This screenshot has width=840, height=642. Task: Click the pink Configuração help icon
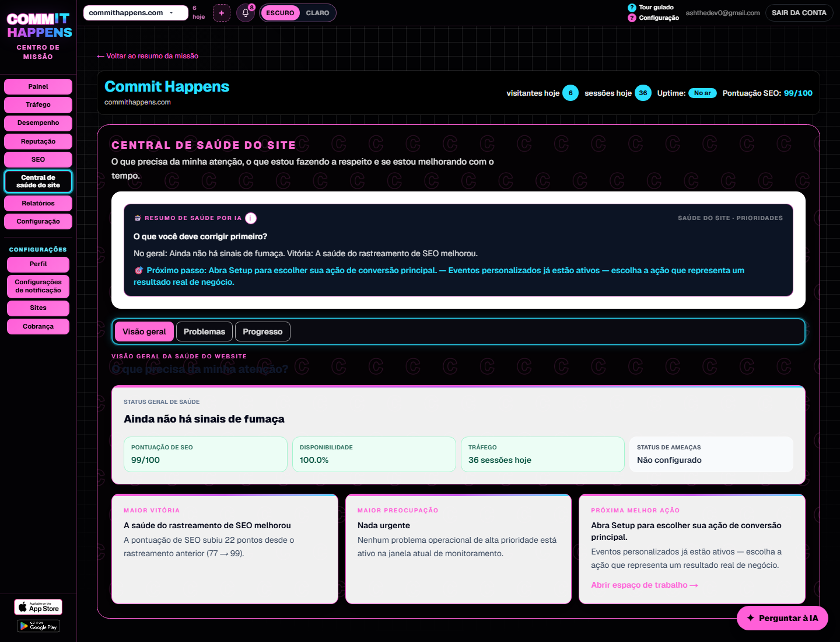point(632,18)
